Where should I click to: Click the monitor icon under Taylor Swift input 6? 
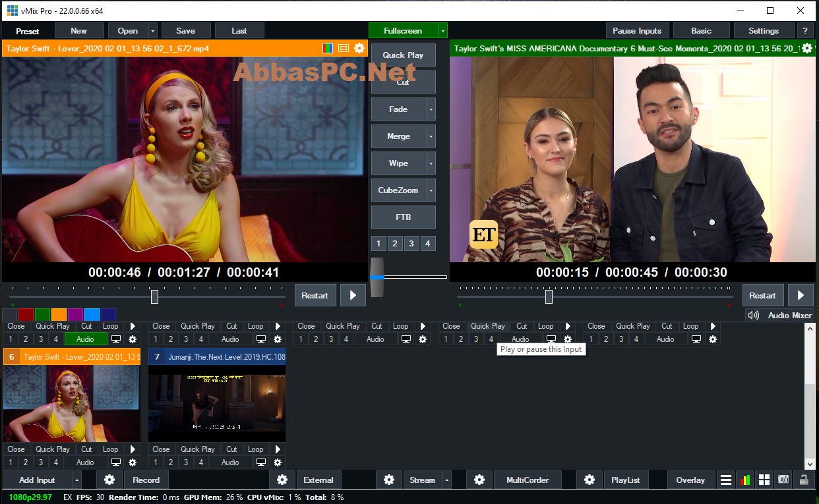[116, 462]
